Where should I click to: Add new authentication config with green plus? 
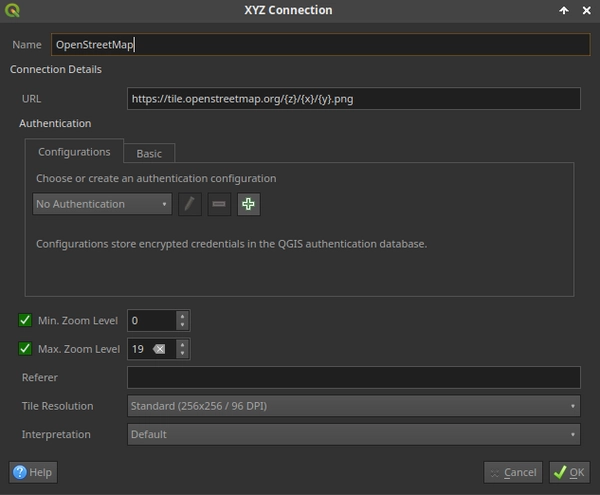(249, 204)
